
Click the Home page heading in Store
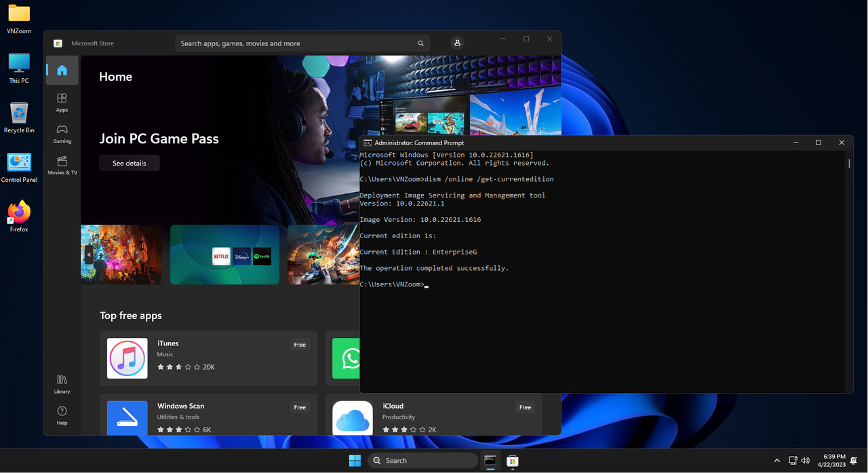115,77
